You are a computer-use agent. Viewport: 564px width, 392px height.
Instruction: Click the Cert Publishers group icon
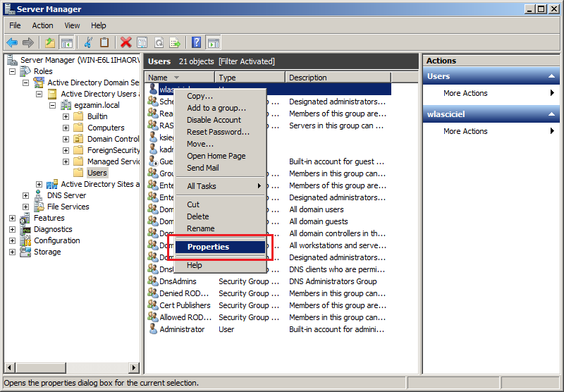(153, 305)
